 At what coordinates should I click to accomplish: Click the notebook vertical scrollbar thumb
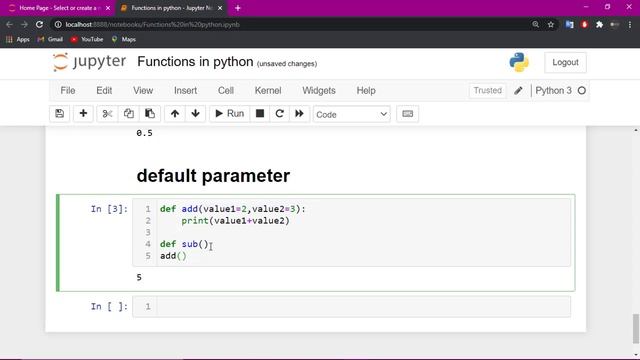[636, 329]
